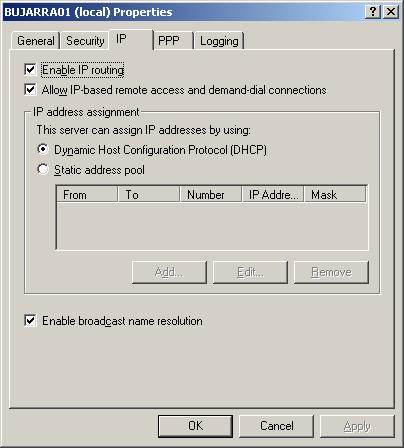
Task: Dismiss the dialog using Cancel
Action: click(276, 426)
